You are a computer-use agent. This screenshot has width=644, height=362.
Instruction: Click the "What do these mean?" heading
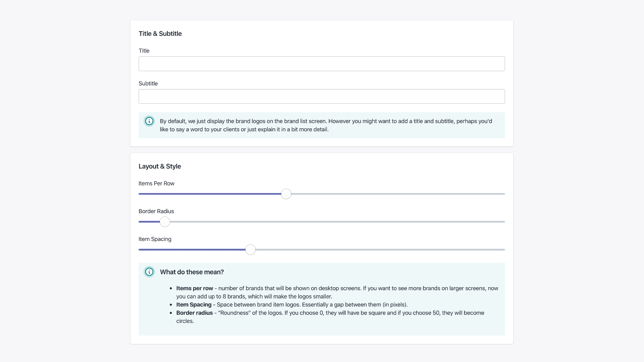(x=192, y=272)
